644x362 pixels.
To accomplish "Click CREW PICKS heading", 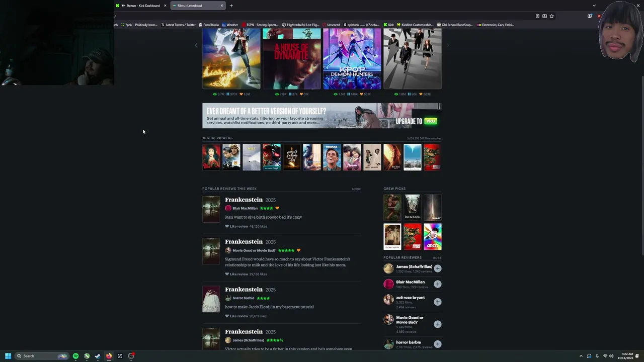I will (394, 189).
